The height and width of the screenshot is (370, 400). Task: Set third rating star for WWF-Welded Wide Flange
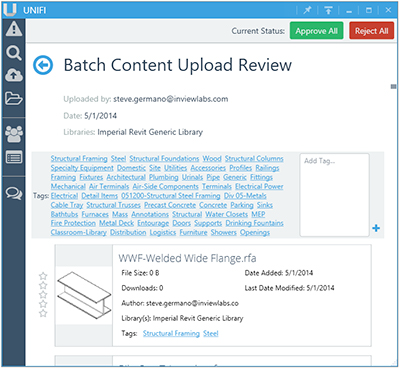tap(43, 295)
